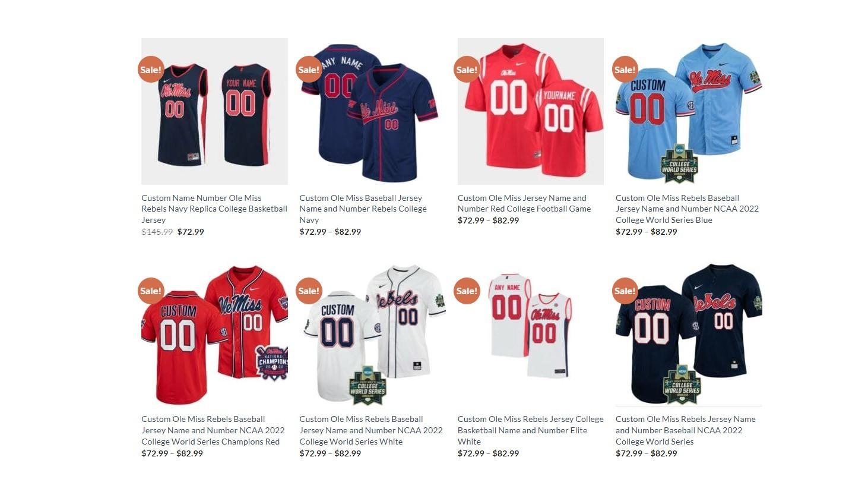Click Sale badge on white basketball jersey

click(467, 291)
